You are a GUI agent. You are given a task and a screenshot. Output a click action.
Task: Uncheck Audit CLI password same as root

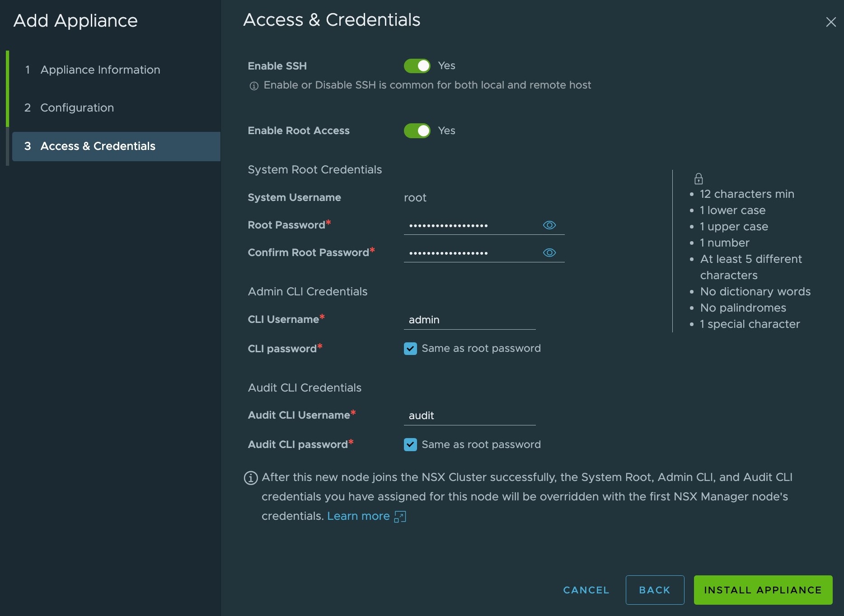pyautogui.click(x=410, y=445)
